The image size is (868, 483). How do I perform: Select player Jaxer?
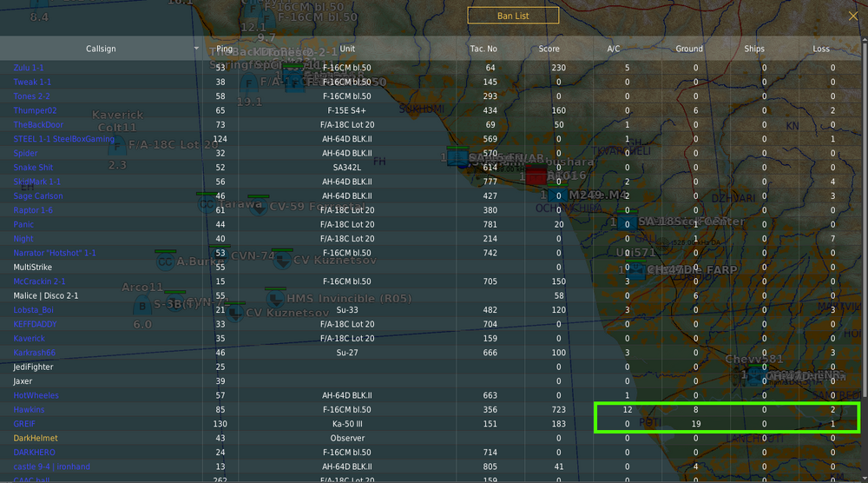tap(23, 381)
